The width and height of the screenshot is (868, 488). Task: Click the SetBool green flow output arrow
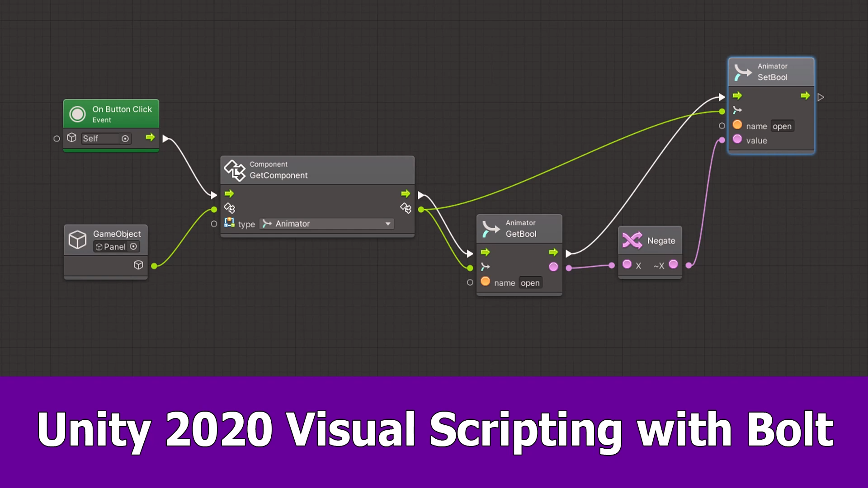(x=805, y=96)
